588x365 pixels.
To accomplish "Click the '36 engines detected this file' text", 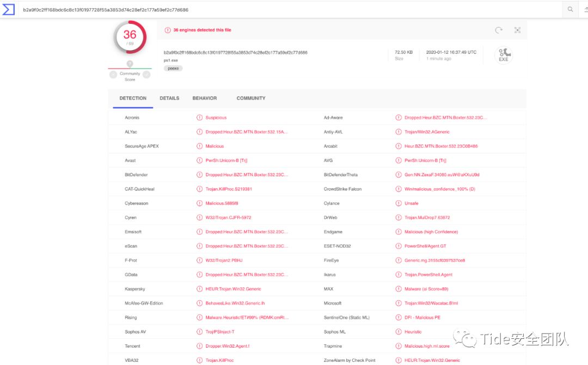I will pos(202,30).
